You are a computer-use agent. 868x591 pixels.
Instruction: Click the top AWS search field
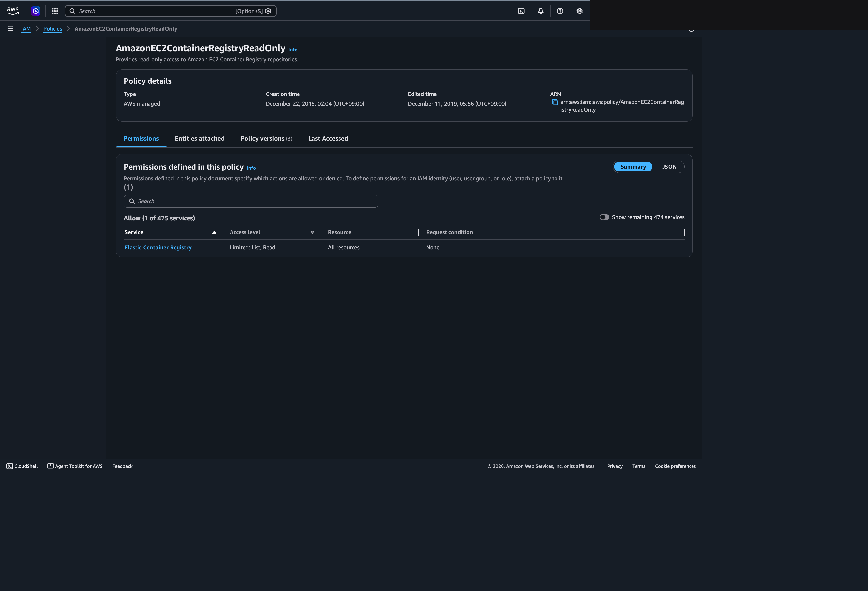[170, 11]
